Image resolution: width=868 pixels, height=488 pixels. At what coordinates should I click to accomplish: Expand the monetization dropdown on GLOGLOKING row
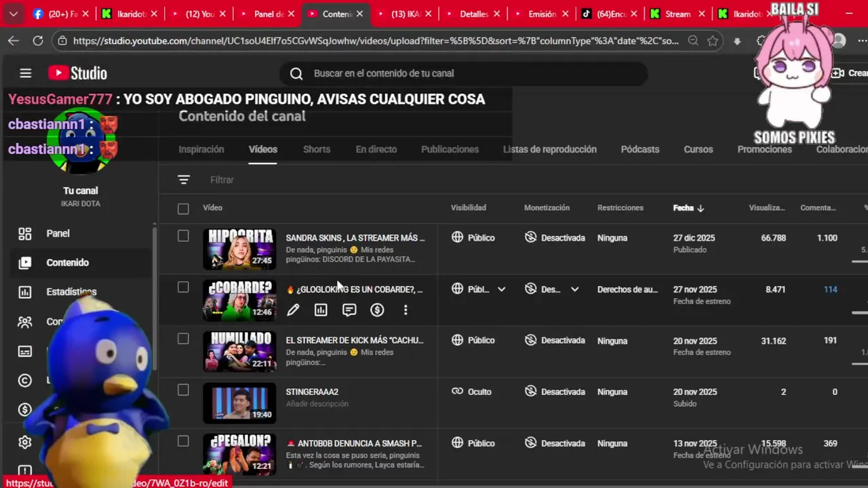574,289
